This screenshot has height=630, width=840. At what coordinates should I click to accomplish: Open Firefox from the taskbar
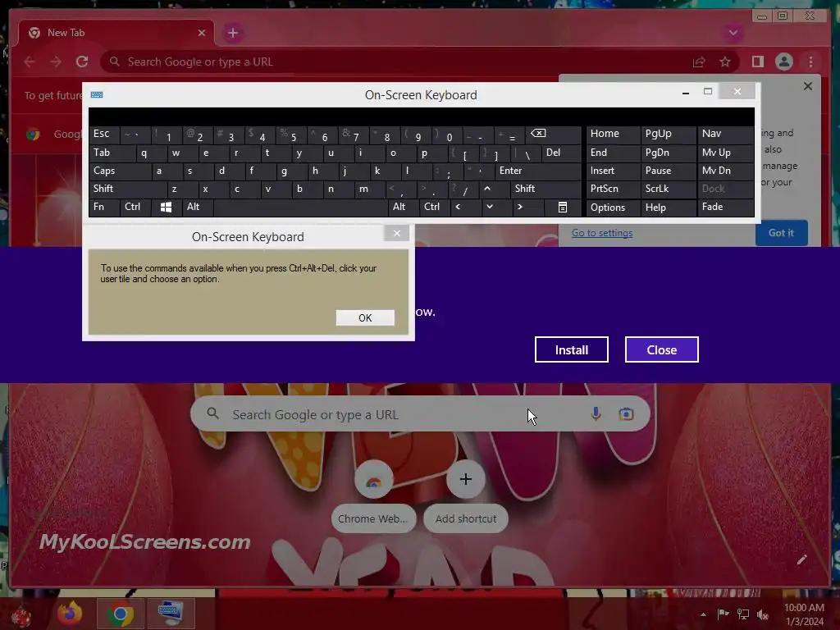[70, 614]
